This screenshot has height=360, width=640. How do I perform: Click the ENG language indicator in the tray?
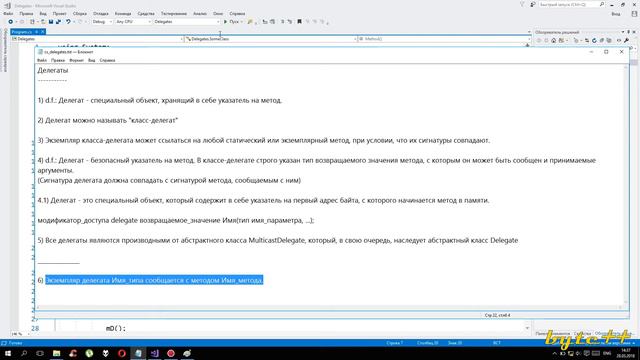[x=607, y=353]
